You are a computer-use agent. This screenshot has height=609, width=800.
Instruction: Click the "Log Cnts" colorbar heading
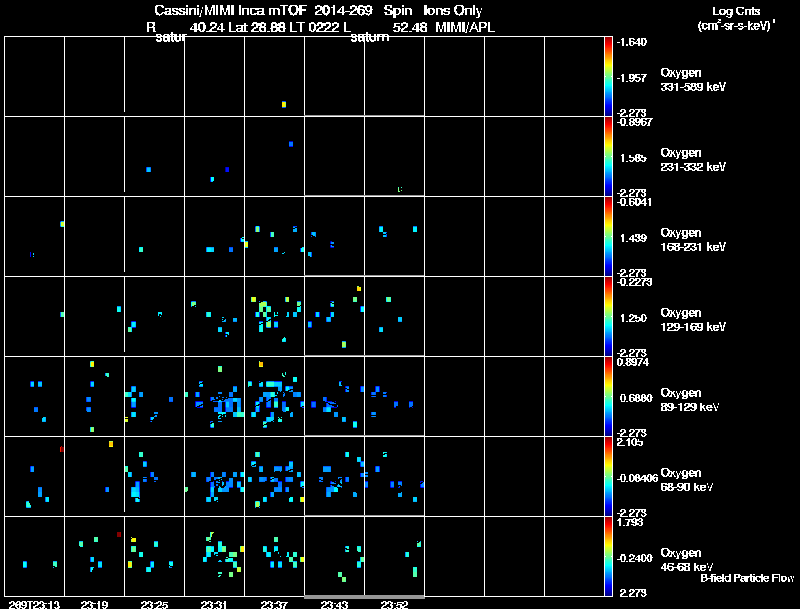736,11
